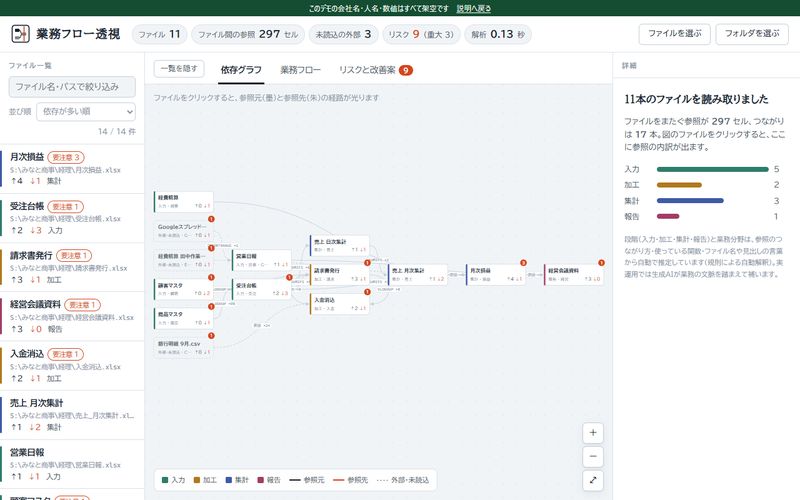800x500 pixels.
Task: Click the 商品マスタ node in the graph
Action: 184,318
